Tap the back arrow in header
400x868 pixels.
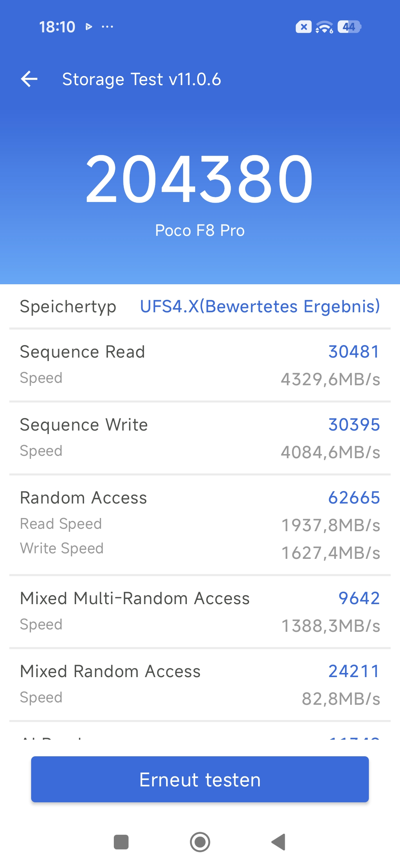point(29,79)
